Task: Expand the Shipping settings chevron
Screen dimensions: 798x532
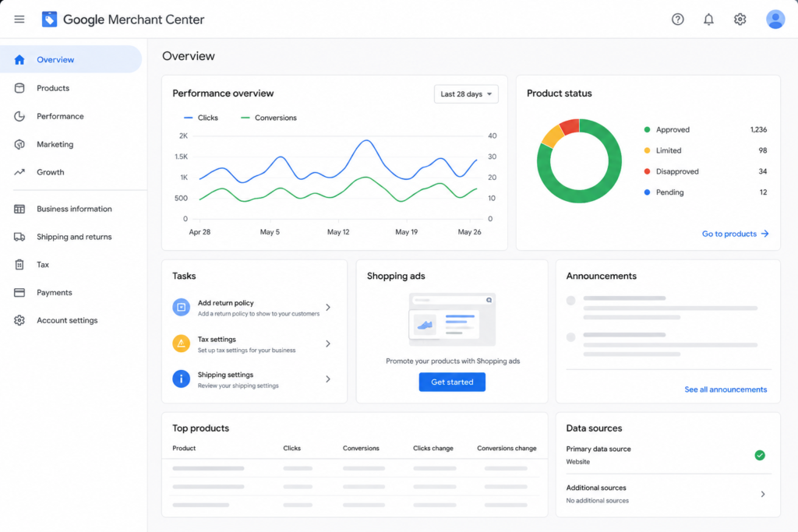Action: (328, 379)
